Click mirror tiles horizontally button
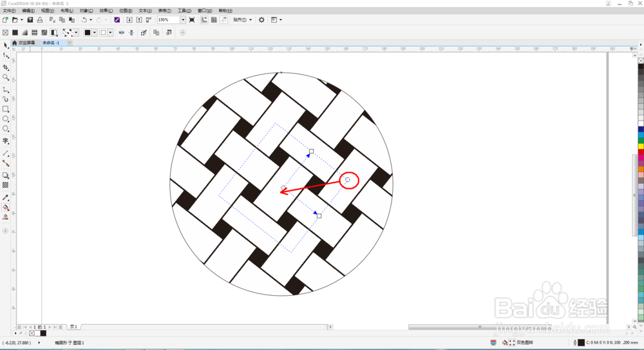This screenshot has height=350, width=644. click(x=122, y=32)
